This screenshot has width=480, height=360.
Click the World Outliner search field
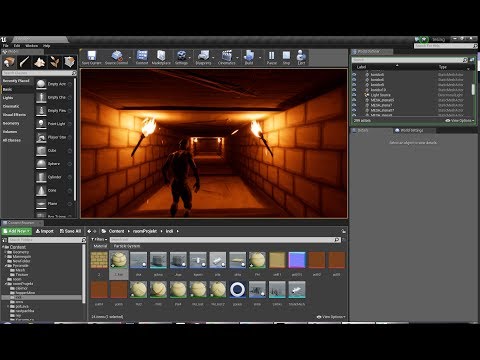[x=410, y=60]
